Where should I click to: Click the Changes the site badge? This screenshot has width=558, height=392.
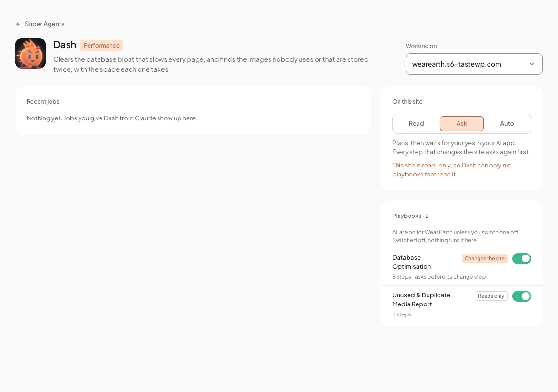click(x=484, y=259)
